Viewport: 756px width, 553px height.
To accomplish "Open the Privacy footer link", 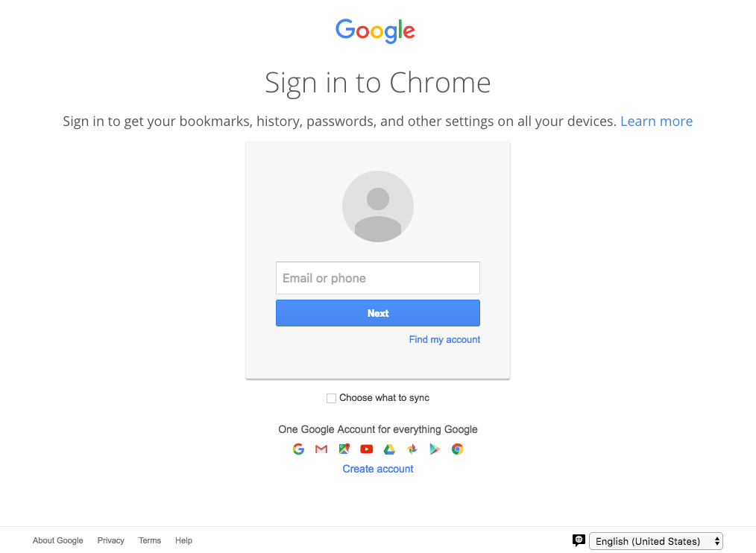I will tap(111, 540).
